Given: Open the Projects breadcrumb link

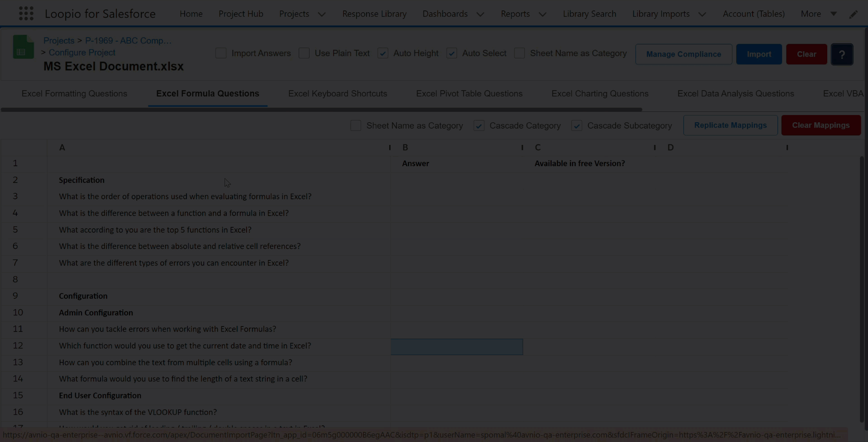Looking at the screenshot, I should click(59, 41).
